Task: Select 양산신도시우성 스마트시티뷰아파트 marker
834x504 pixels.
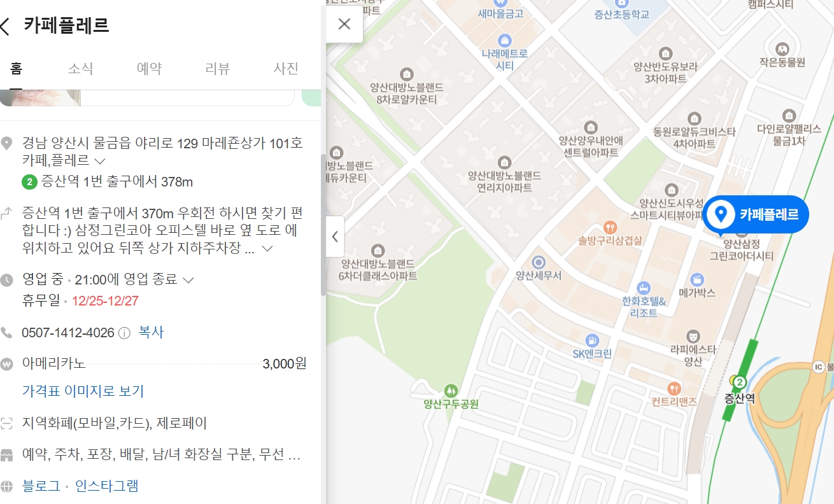Action: pyautogui.click(x=671, y=190)
